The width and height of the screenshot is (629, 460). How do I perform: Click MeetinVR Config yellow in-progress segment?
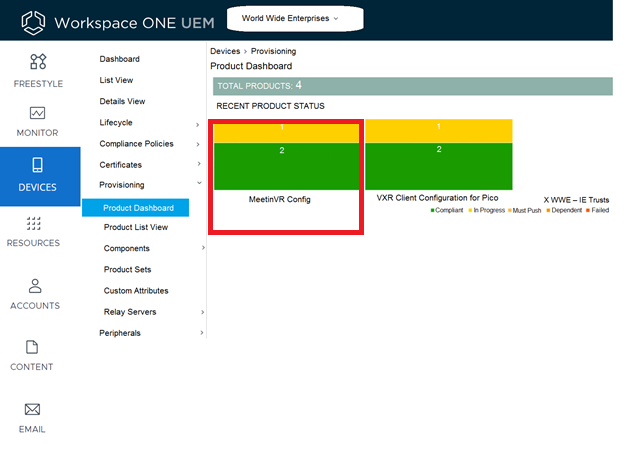pyautogui.click(x=286, y=133)
